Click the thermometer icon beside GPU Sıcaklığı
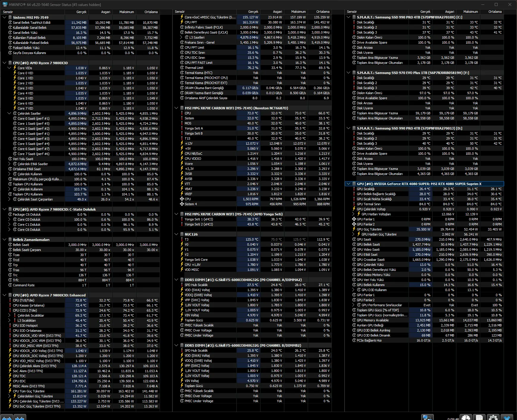The height and width of the screenshot is (420, 517). 354,189
